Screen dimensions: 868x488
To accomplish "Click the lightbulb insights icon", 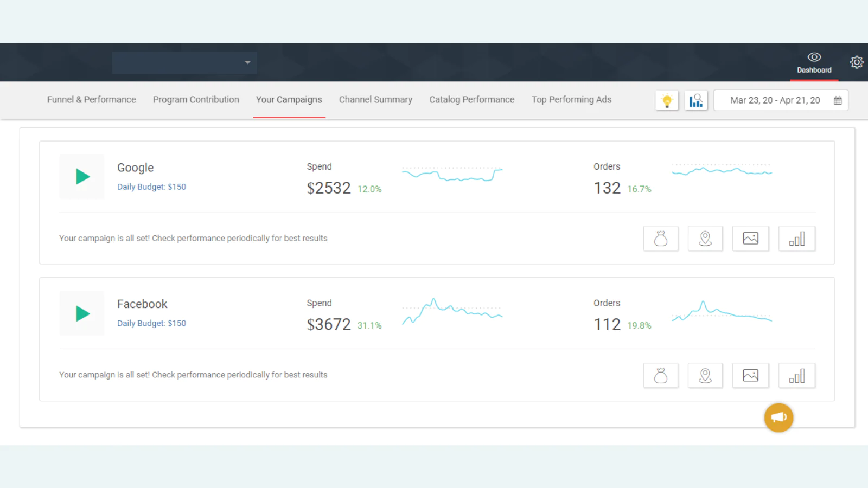I will [x=667, y=100].
